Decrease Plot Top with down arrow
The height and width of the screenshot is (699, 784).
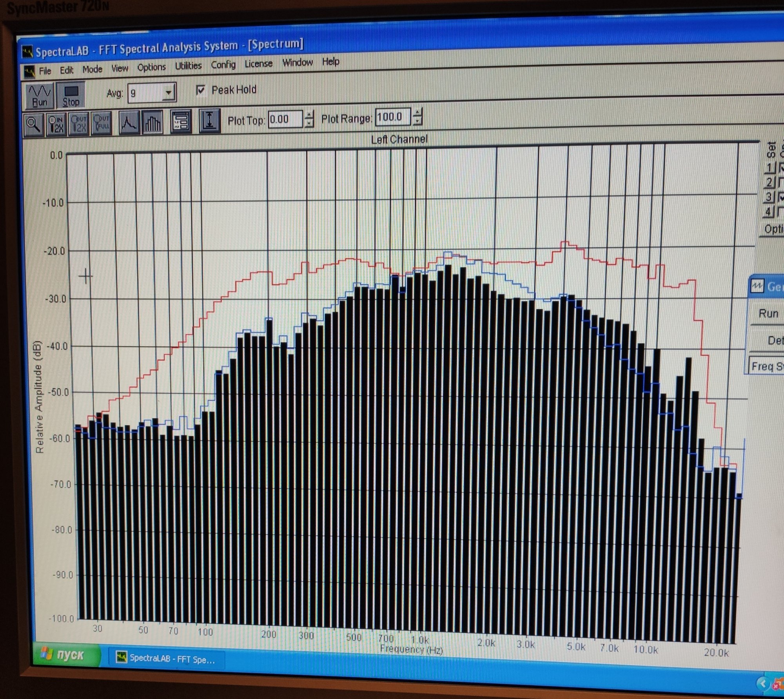(309, 123)
